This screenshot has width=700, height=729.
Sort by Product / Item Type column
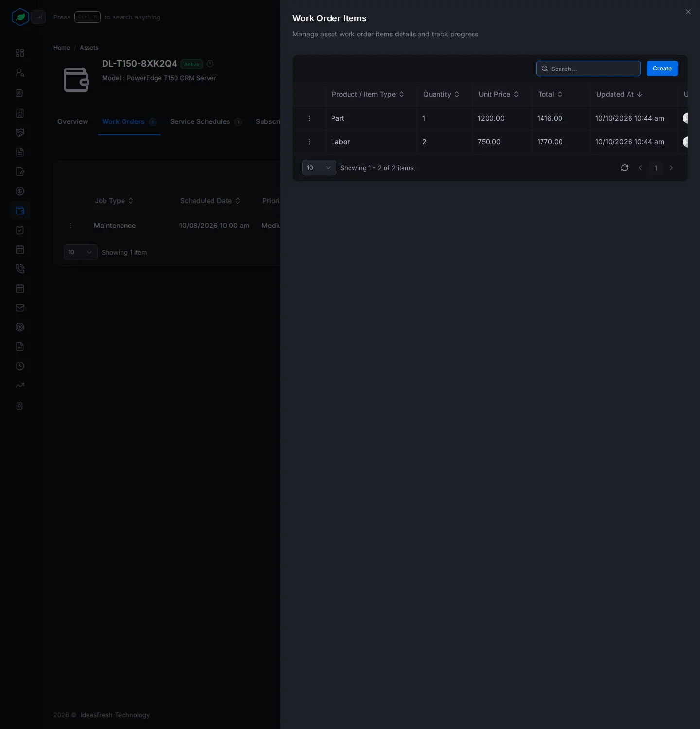368,94
